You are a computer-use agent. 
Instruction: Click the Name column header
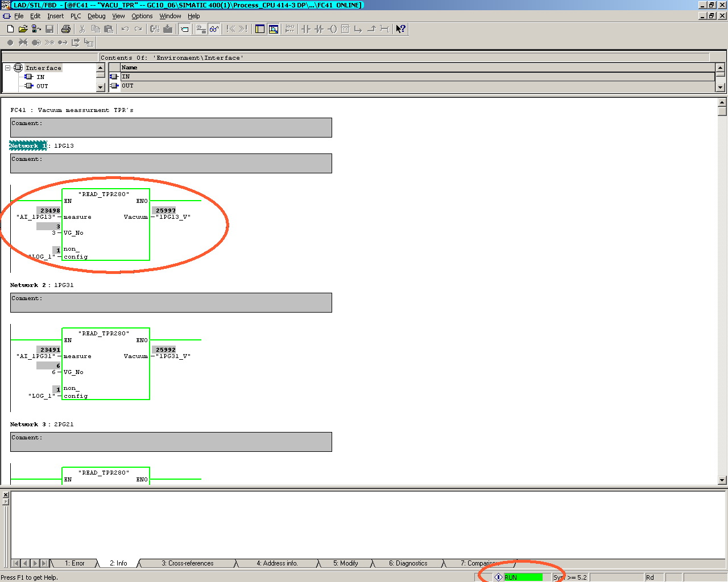(x=417, y=67)
